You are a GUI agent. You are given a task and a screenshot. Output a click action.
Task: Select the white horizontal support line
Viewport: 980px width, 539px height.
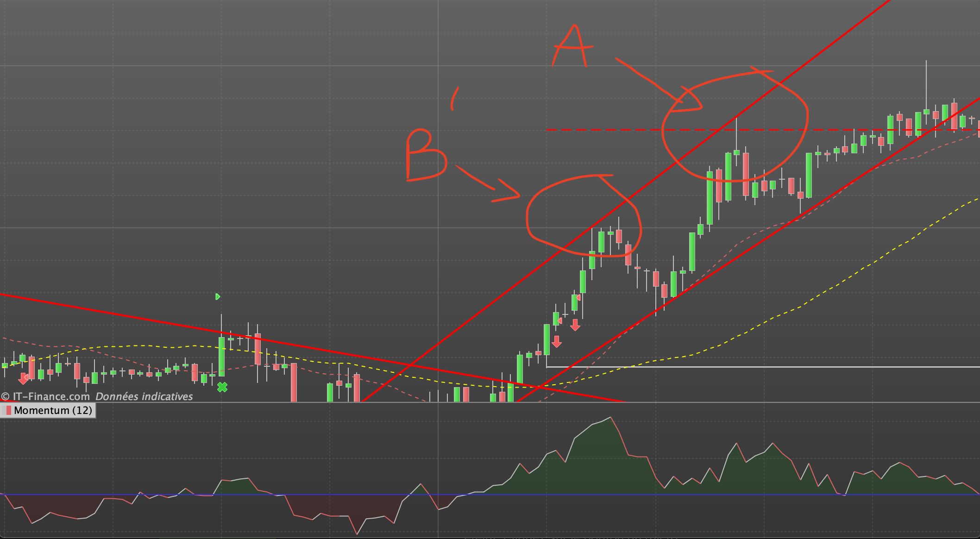pos(787,367)
